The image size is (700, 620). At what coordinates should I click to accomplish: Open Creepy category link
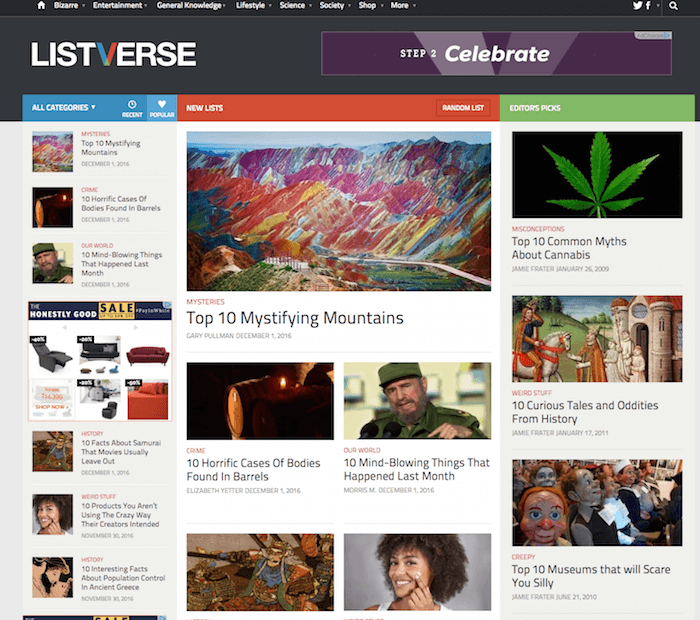tap(523, 557)
